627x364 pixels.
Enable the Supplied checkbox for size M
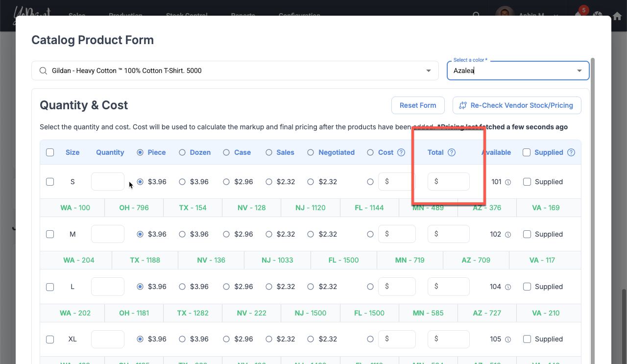[x=527, y=234]
